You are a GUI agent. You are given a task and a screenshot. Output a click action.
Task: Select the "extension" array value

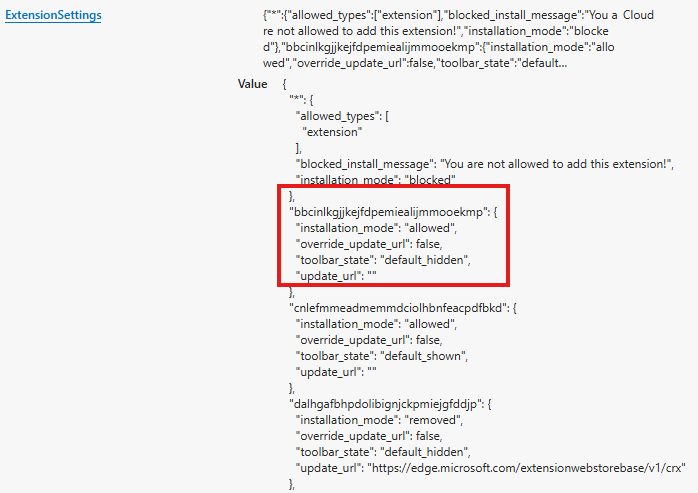click(x=332, y=131)
